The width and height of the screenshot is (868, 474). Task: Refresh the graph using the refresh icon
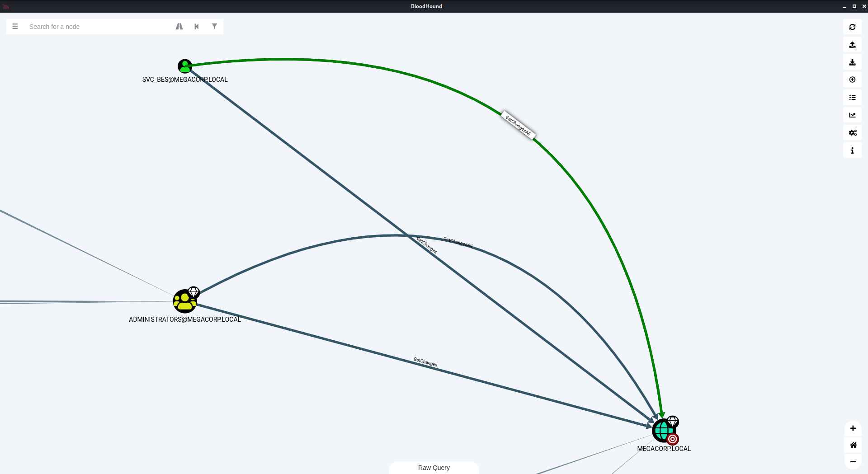tap(852, 27)
